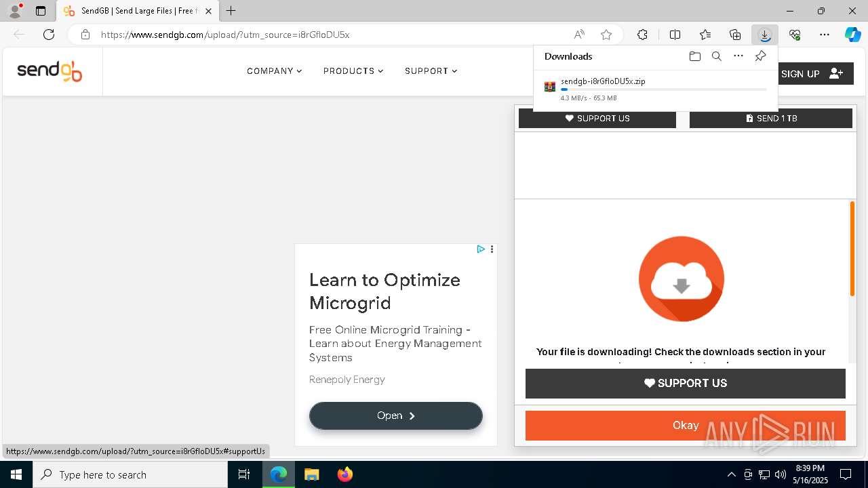Open the Collections icon
Viewport: 868px width, 488px height.
[x=735, y=35]
